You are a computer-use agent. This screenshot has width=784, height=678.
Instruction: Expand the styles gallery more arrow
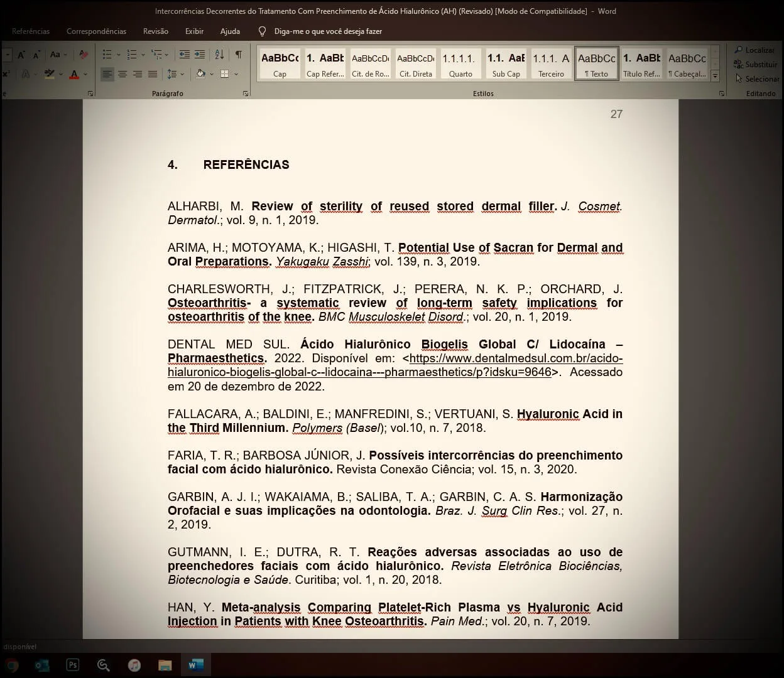pyautogui.click(x=715, y=76)
